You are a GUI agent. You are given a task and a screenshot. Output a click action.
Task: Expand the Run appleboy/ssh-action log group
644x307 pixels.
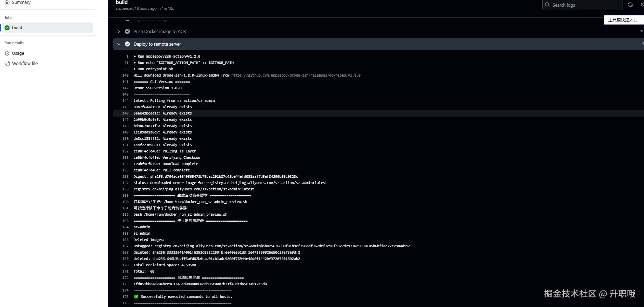(x=135, y=57)
